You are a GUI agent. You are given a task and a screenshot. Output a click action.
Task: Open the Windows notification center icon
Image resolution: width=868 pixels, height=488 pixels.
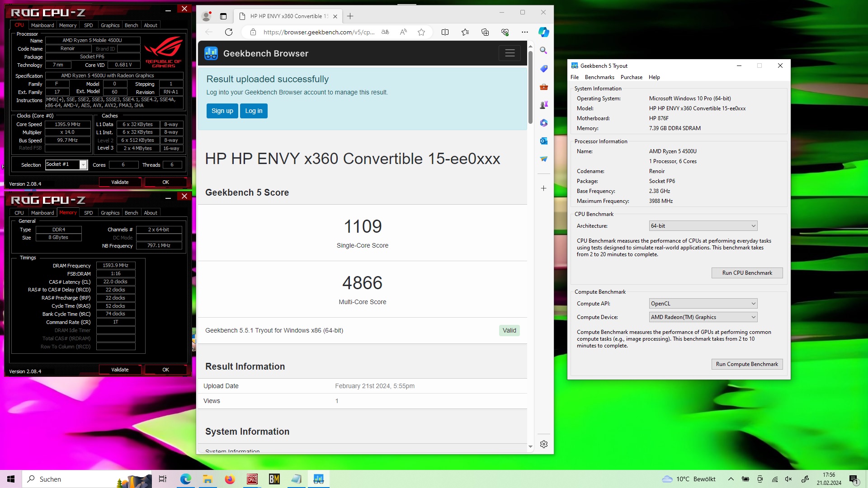pyautogui.click(x=854, y=479)
